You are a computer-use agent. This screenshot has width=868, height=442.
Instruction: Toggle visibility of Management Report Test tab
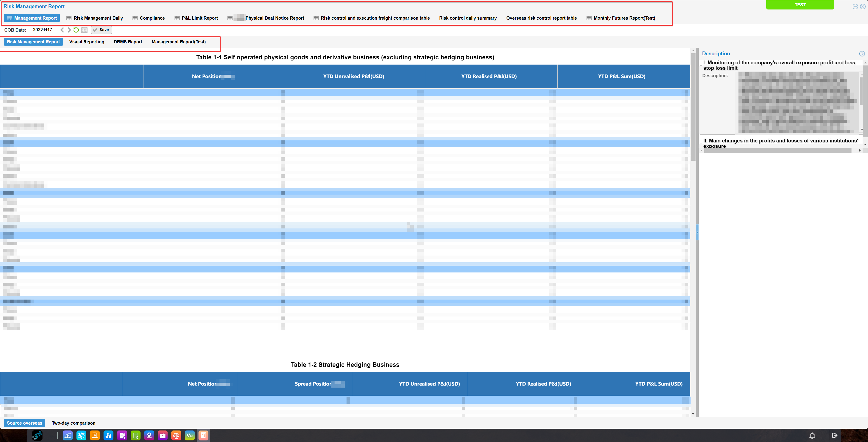(x=178, y=42)
